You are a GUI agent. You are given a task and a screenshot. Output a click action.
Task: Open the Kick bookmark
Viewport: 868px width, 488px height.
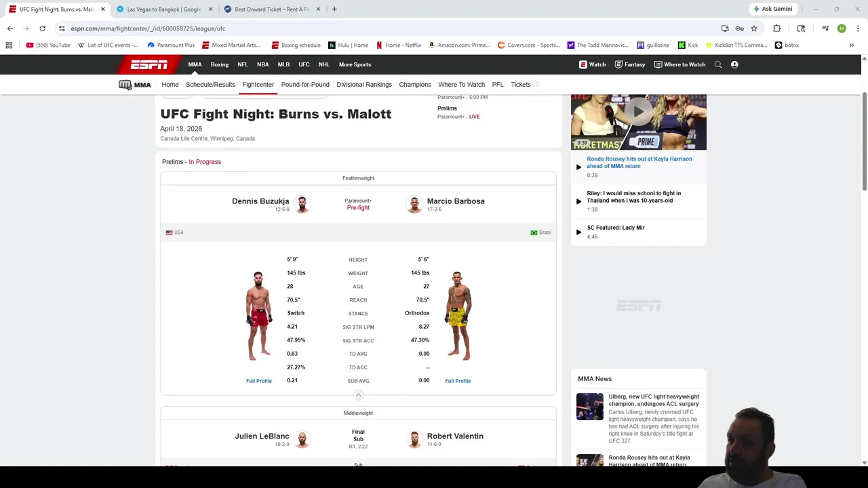click(x=688, y=45)
